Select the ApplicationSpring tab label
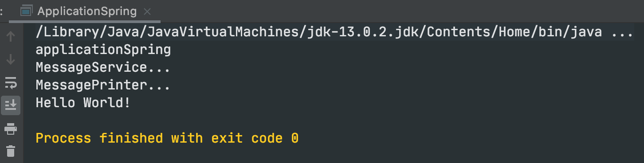The image size is (644, 163). pos(87,11)
